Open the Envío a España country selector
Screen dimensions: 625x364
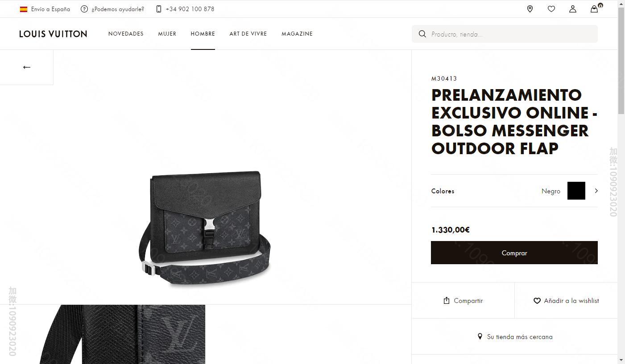click(x=50, y=9)
